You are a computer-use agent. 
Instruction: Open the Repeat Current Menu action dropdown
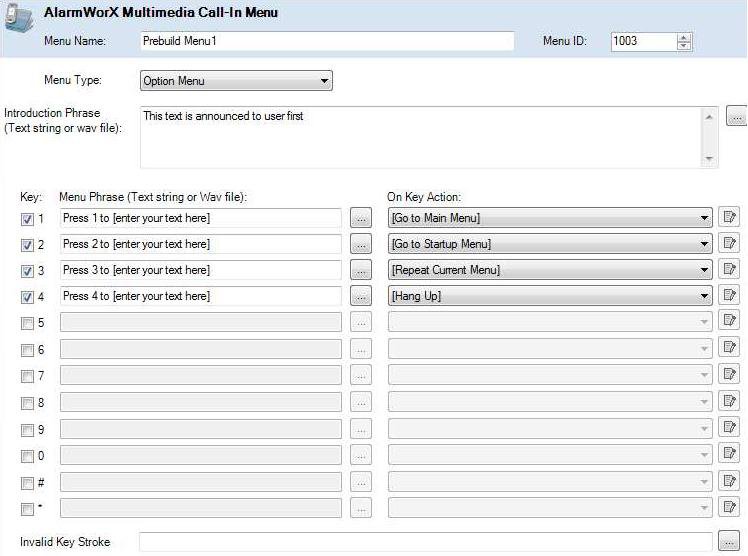705,269
